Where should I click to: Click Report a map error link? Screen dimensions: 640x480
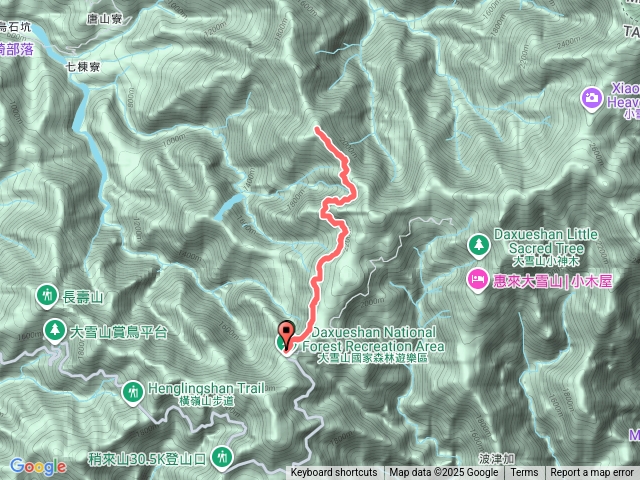[x=592, y=473]
